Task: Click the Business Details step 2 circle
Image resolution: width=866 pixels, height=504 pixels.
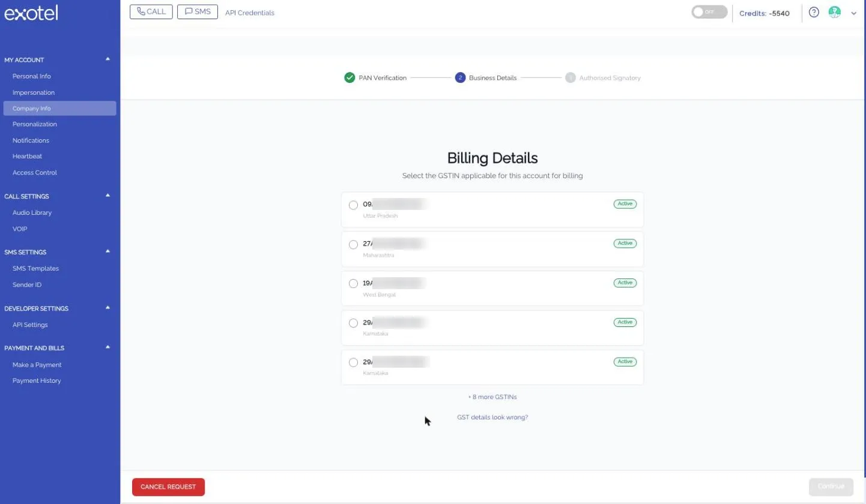Action: (x=460, y=77)
